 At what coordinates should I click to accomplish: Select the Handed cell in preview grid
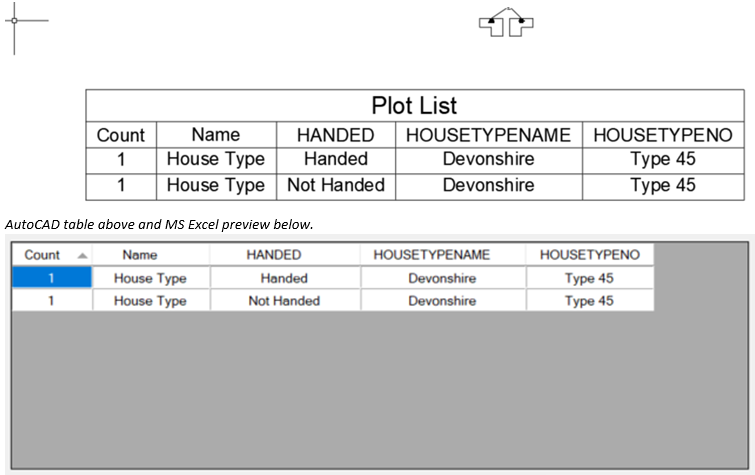click(285, 278)
